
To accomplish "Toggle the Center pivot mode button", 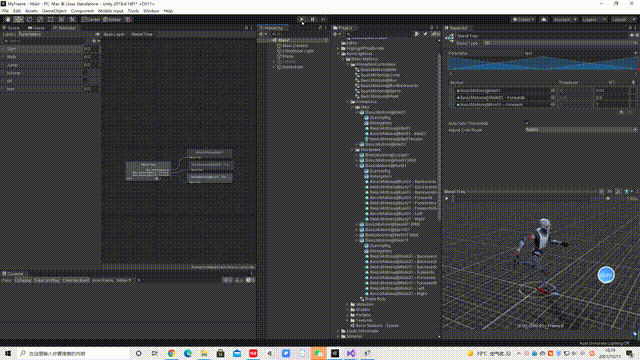I will pyautogui.click(x=91, y=19).
